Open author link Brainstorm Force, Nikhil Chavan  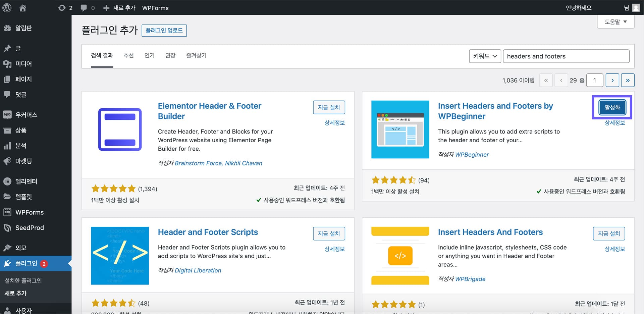tap(218, 163)
